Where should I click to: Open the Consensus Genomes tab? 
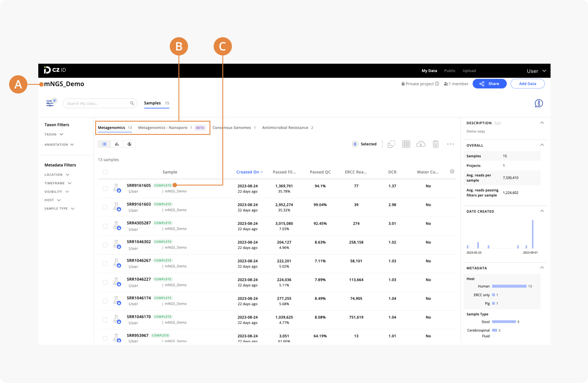[234, 128]
